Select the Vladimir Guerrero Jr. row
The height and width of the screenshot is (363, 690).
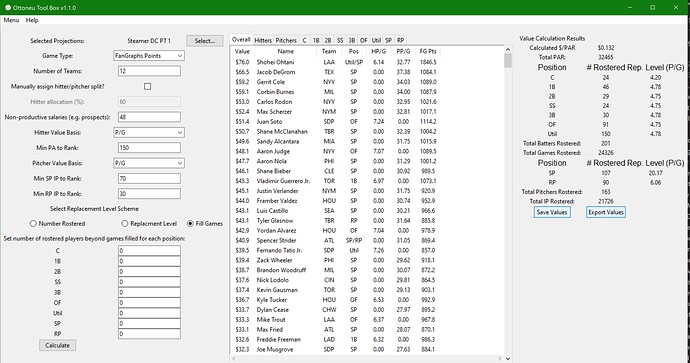[x=335, y=181]
